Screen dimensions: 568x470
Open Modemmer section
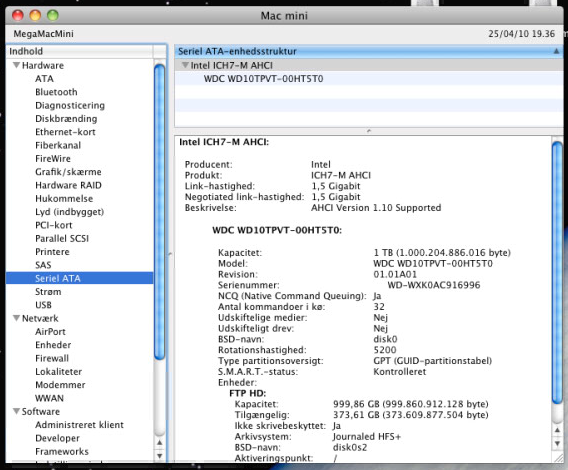pos(60,385)
